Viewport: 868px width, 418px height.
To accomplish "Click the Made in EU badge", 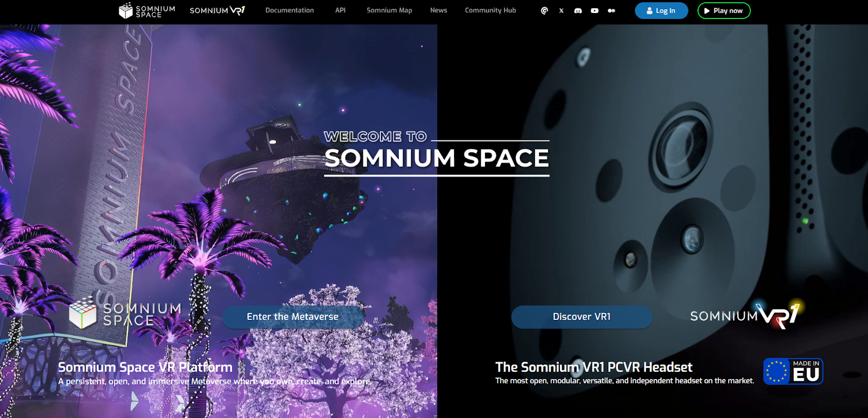I will pos(793,371).
